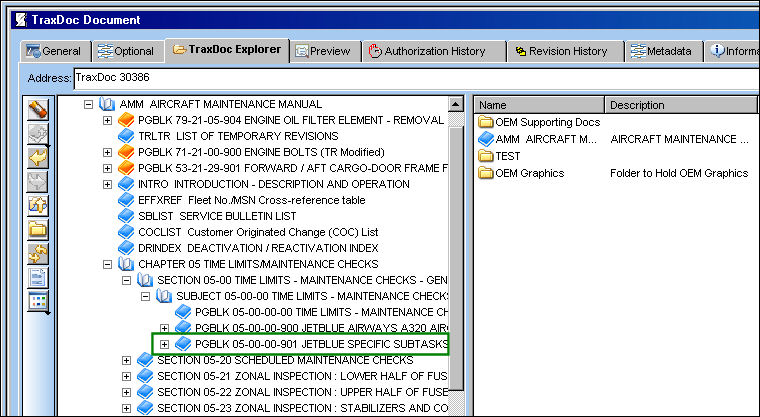The height and width of the screenshot is (417, 760).
Task: Click the AMM open-book icon in the tree
Action: coord(107,104)
